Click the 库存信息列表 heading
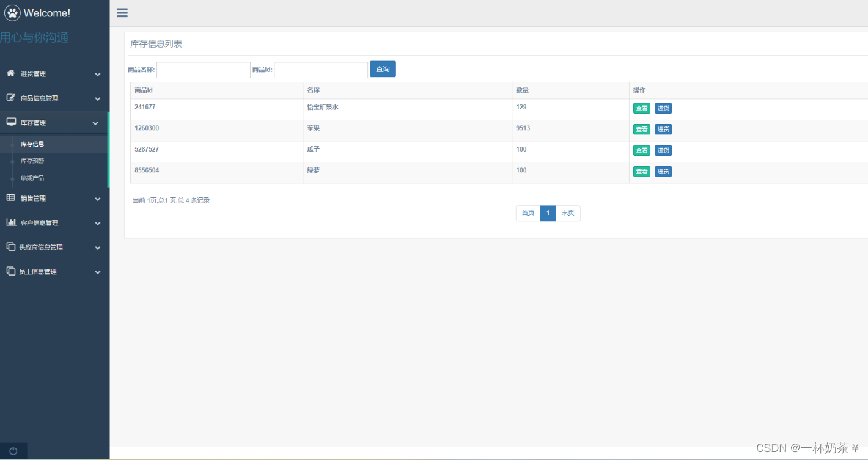This screenshot has width=868, height=460. click(x=156, y=44)
